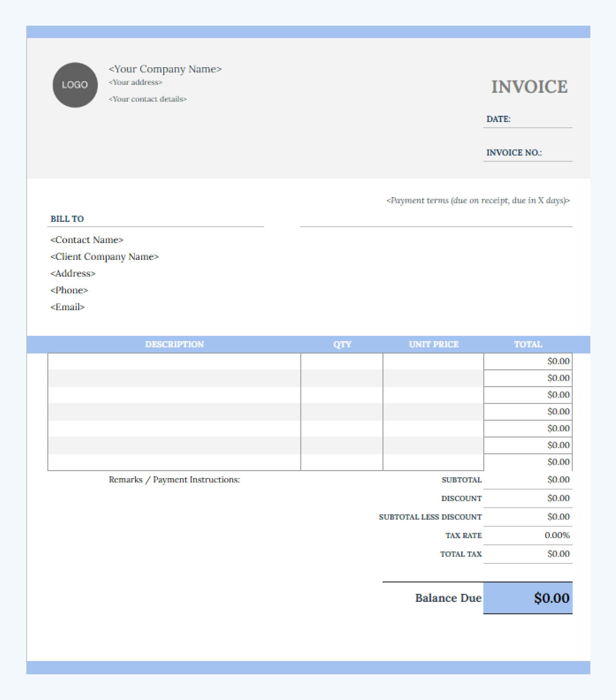Click the TOTAL TAX $0.00 value

click(559, 553)
